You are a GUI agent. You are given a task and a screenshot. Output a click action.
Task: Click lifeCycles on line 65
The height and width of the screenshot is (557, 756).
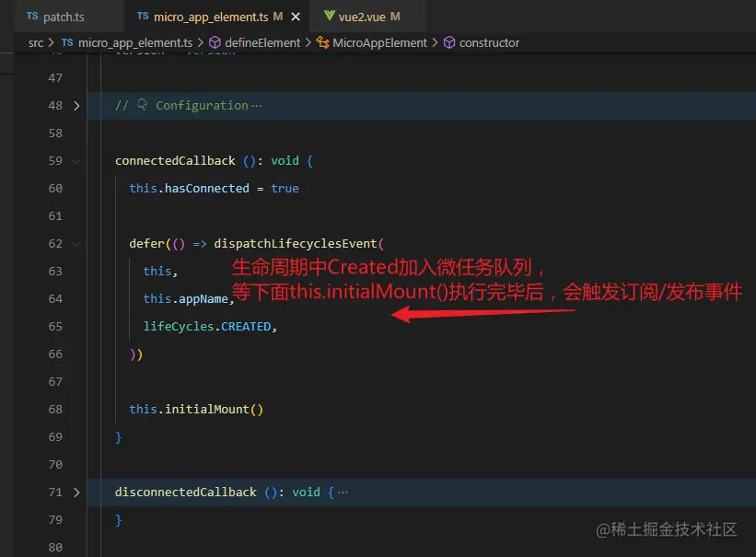pyautogui.click(x=178, y=327)
